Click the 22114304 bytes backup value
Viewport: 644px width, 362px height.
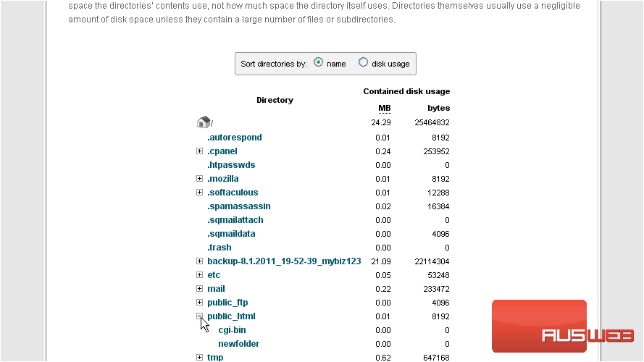tap(432, 261)
